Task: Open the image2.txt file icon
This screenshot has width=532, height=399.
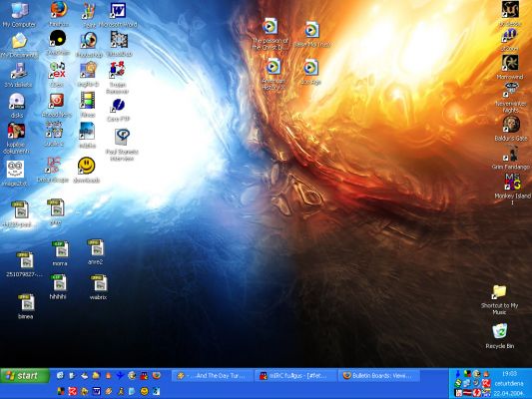Action: pos(15,170)
